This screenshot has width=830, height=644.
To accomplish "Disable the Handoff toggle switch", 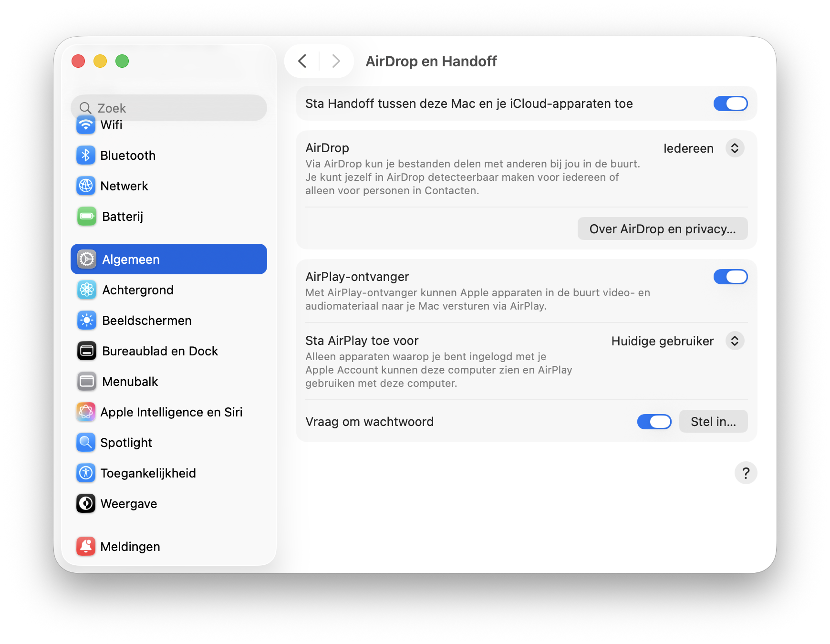I will pyautogui.click(x=730, y=104).
